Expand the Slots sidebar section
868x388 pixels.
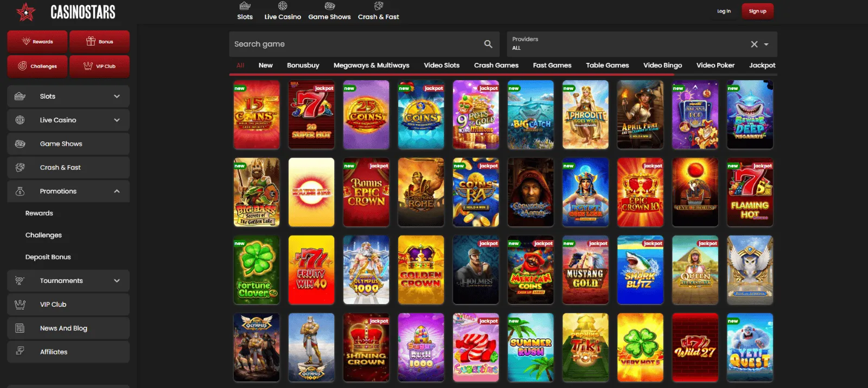pos(117,96)
